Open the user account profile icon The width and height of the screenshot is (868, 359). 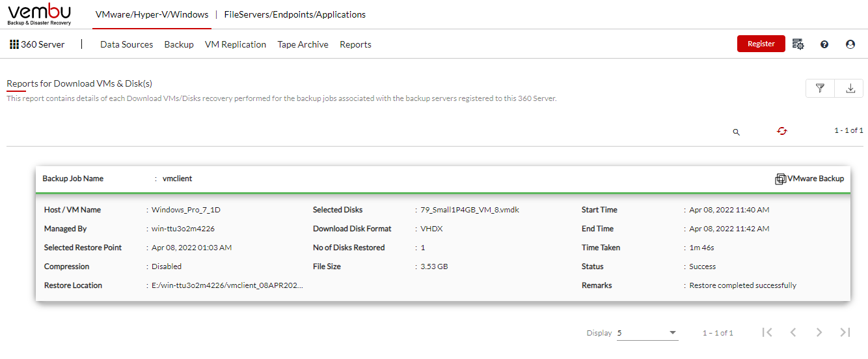point(850,44)
